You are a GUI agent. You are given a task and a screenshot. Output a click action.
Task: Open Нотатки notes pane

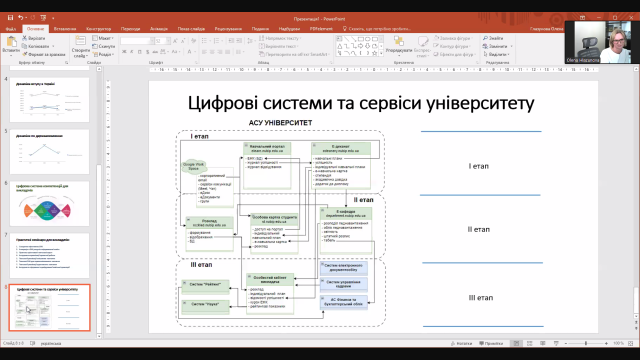[x=461, y=344]
